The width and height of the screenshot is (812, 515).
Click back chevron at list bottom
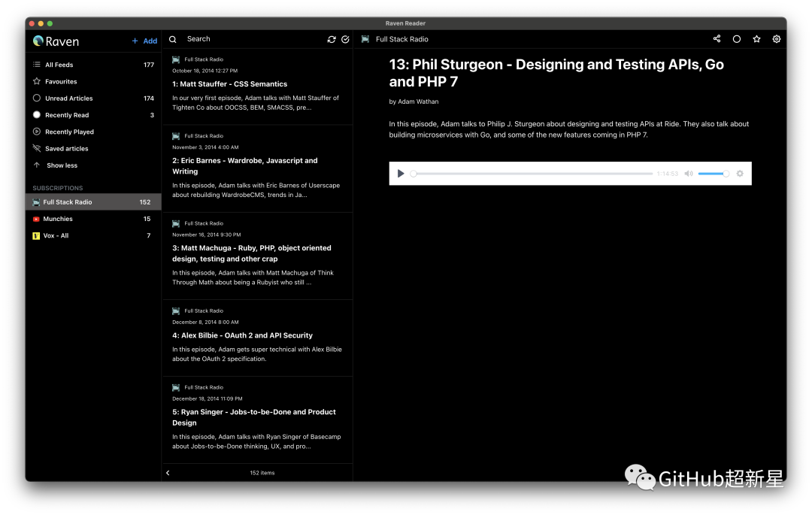pyautogui.click(x=168, y=473)
